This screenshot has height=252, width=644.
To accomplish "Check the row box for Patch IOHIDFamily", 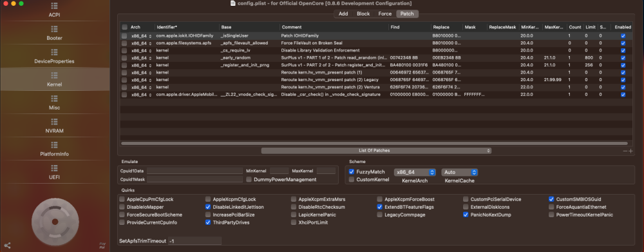I will coord(124,35).
